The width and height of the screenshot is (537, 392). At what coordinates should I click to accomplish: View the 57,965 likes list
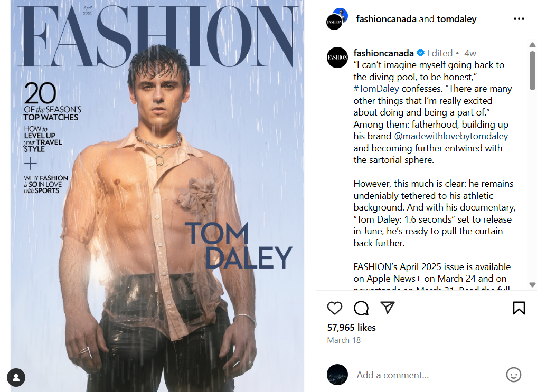(x=351, y=328)
